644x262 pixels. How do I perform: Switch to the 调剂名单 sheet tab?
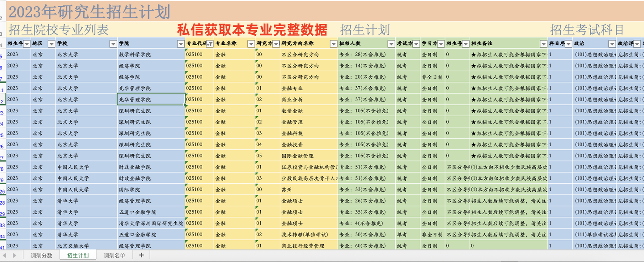114,254
